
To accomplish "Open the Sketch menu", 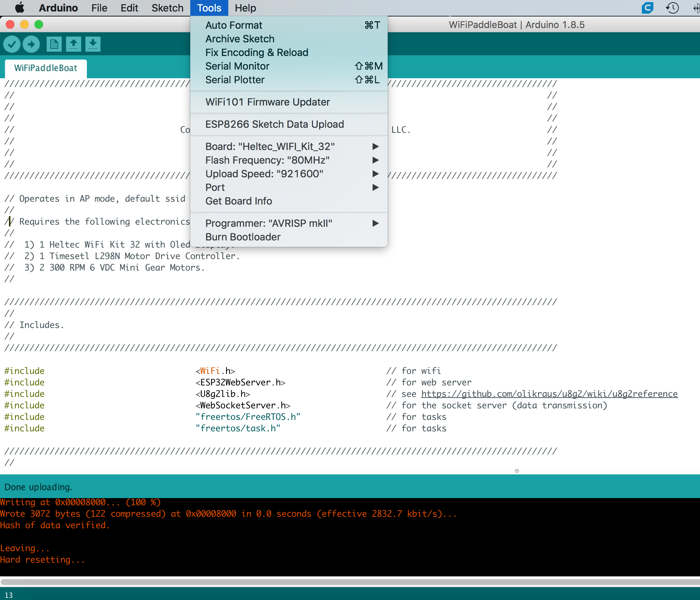I will click(167, 8).
